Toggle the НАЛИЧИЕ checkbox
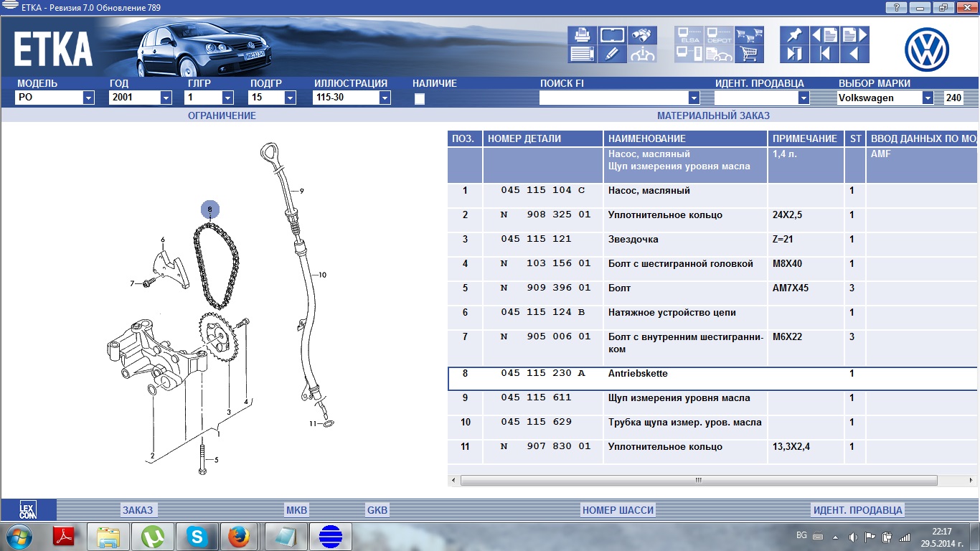 [420, 99]
